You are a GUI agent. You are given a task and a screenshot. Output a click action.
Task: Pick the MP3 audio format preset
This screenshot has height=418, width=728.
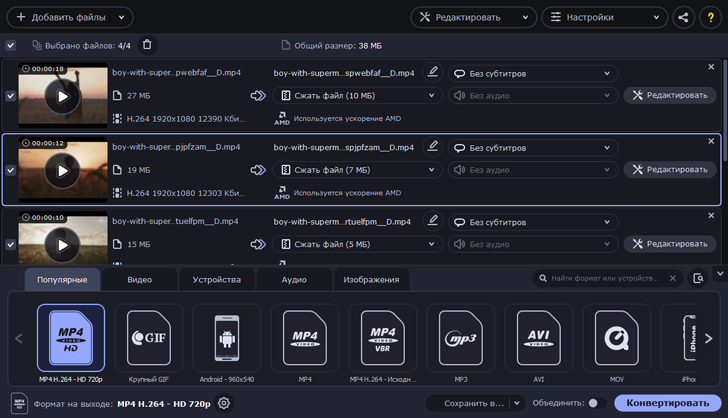[460, 344]
